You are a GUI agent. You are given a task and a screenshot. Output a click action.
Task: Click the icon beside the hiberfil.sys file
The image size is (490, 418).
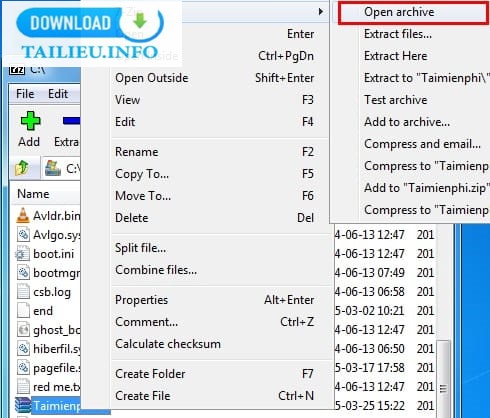[x=23, y=349]
